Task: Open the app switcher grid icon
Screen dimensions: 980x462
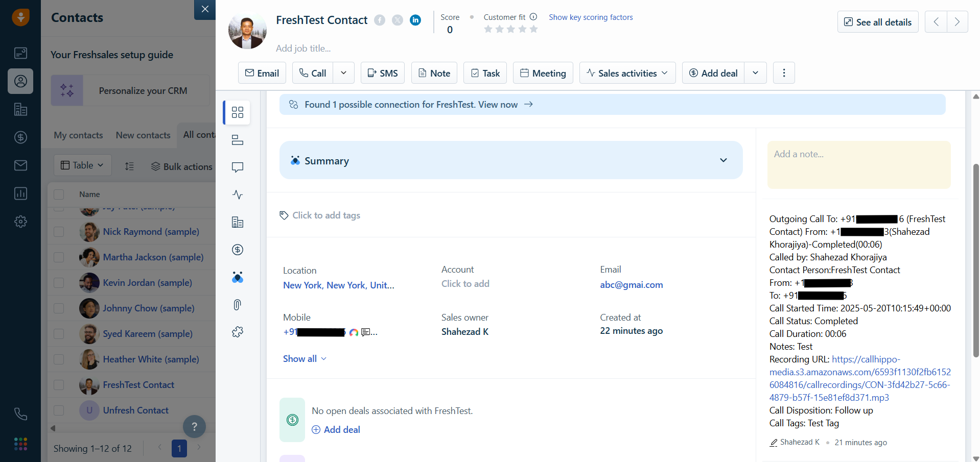Action: tap(20, 444)
